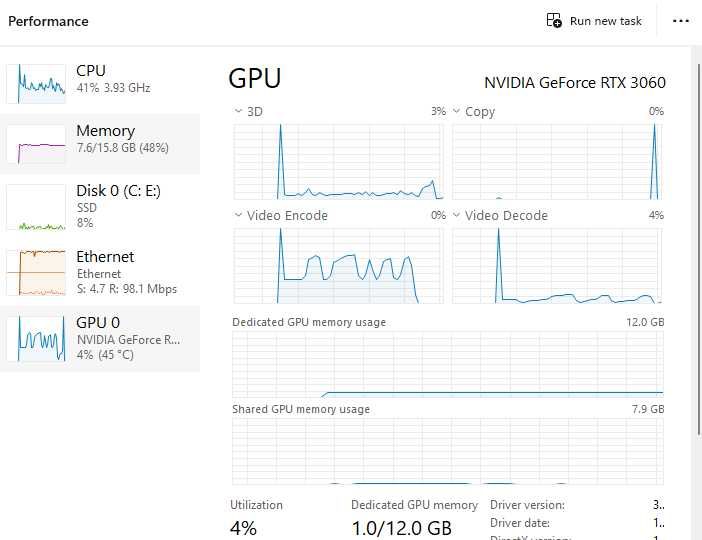Select the Memory usage mini graph
Viewport: 702px width, 540px height.
[36, 144]
